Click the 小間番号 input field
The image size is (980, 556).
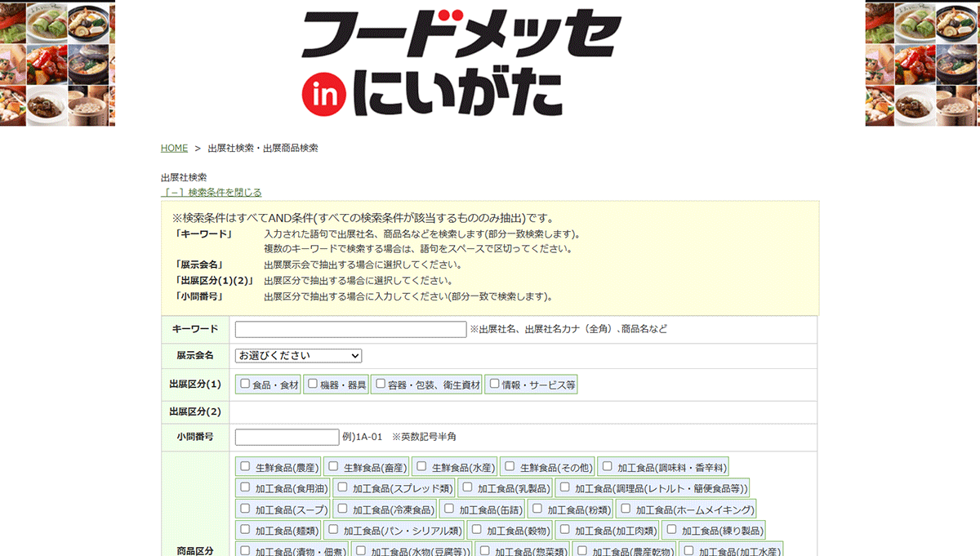[x=287, y=437]
